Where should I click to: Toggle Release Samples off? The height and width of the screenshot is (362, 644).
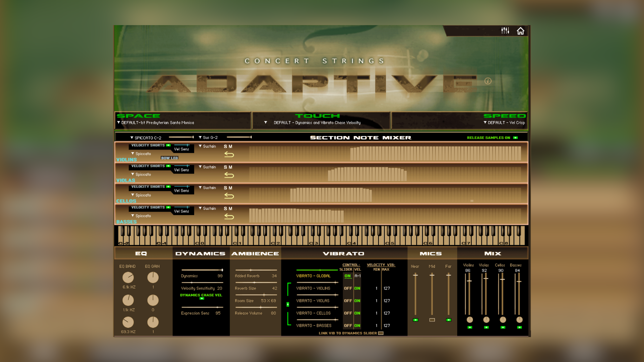pyautogui.click(x=515, y=137)
